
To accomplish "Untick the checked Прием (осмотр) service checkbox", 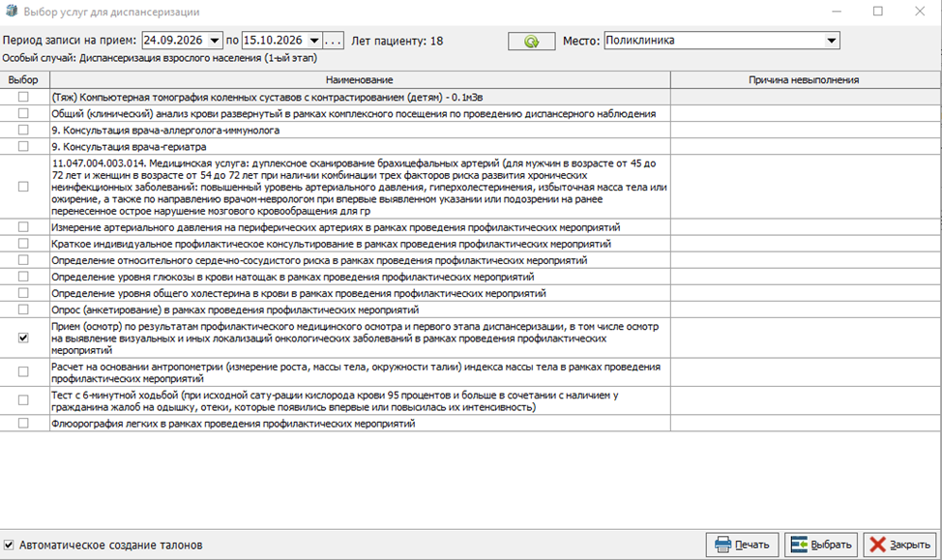I will (x=23, y=338).
